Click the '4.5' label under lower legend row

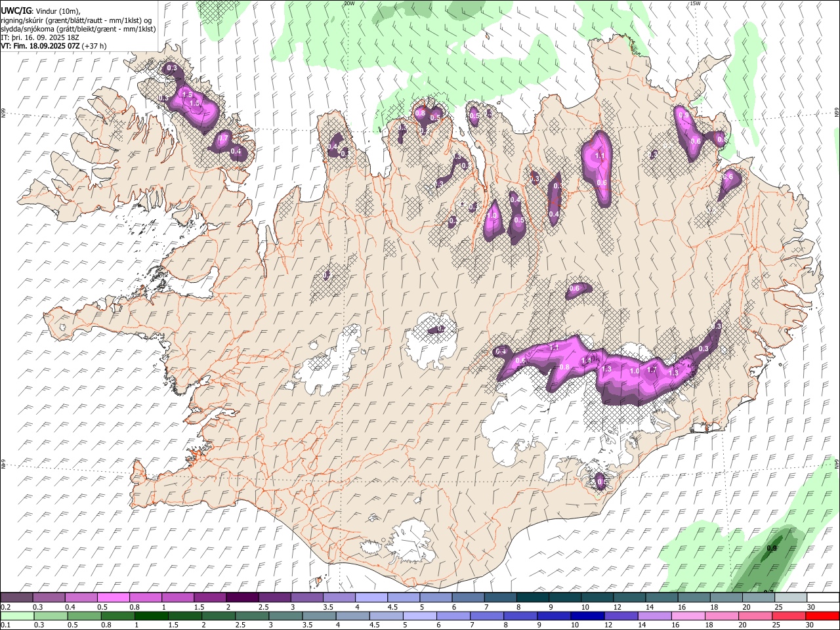(374, 625)
